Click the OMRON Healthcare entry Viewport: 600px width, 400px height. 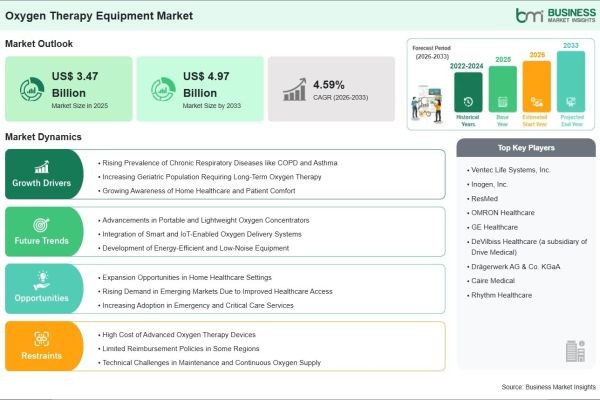pos(501,213)
